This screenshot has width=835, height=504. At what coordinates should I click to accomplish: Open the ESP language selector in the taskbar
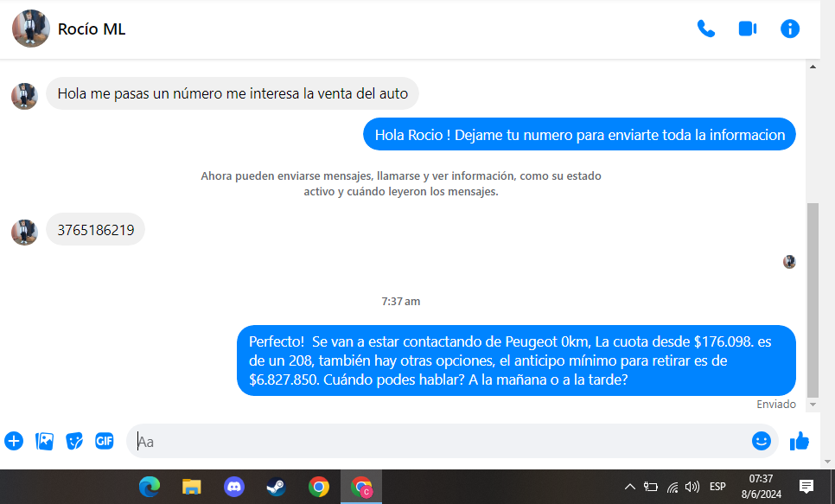point(717,487)
